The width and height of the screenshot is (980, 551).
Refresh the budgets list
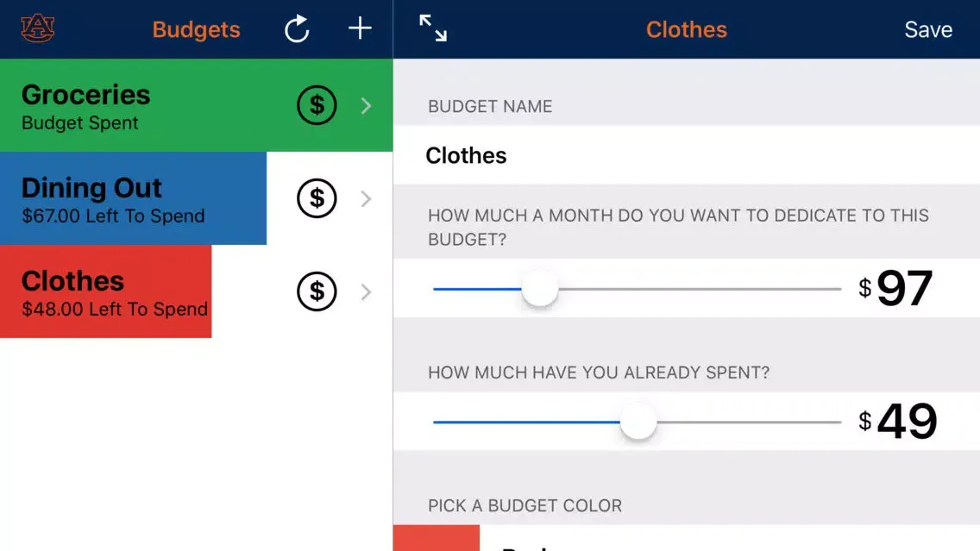297,28
